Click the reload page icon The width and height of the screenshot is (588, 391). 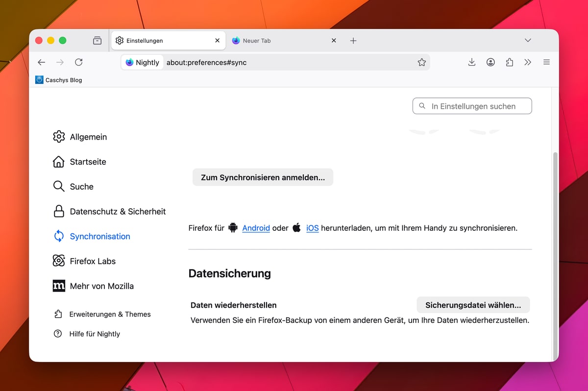click(x=78, y=62)
